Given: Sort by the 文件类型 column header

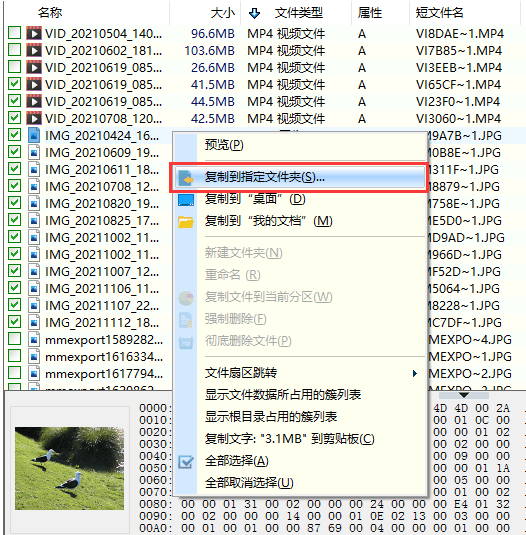Looking at the screenshot, I should point(296,13).
